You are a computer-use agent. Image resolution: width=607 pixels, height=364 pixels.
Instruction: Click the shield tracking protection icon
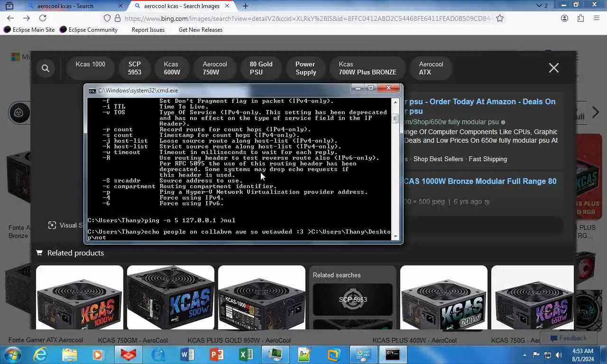point(107,18)
